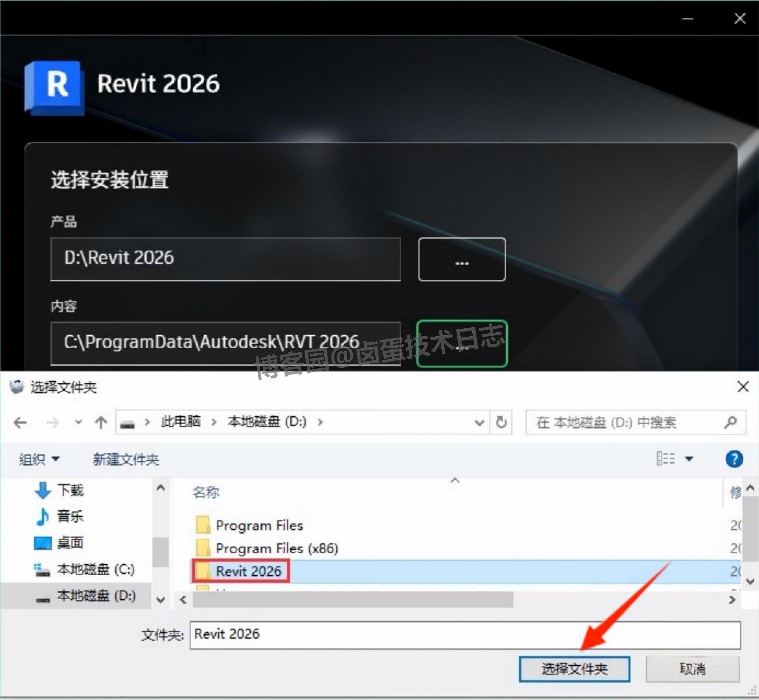Click the back navigation arrow
The width and height of the screenshot is (759, 700).
(20, 422)
